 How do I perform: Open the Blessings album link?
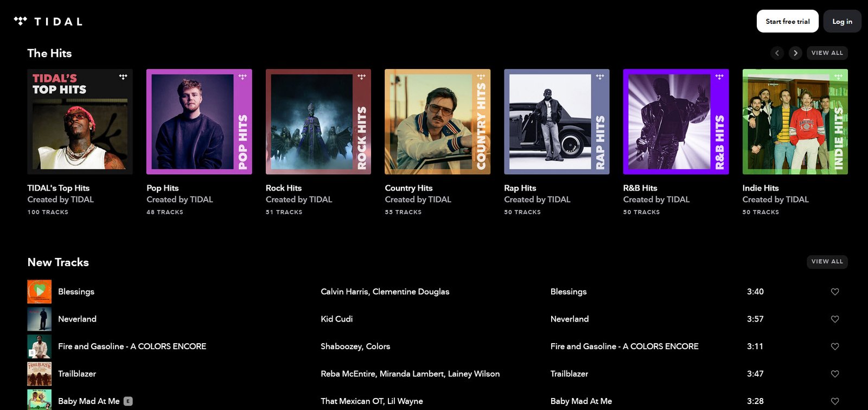click(569, 292)
